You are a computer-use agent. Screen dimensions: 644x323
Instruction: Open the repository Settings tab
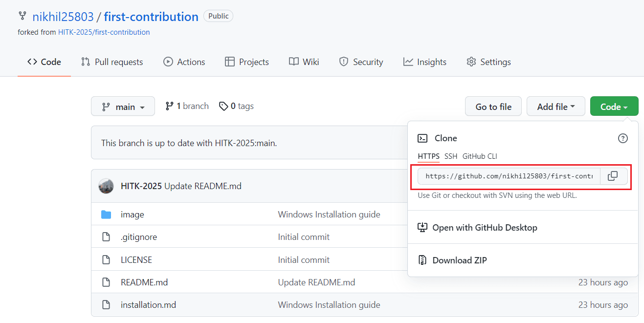(x=489, y=62)
